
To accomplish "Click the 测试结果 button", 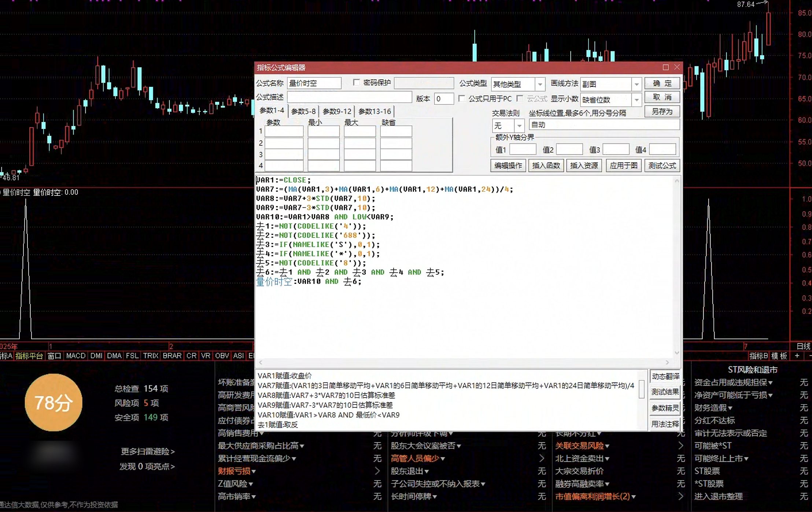I will coord(665,392).
